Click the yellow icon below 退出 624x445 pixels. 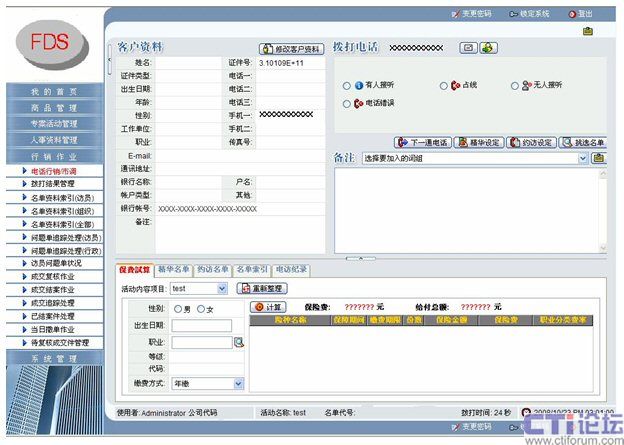click(x=588, y=31)
